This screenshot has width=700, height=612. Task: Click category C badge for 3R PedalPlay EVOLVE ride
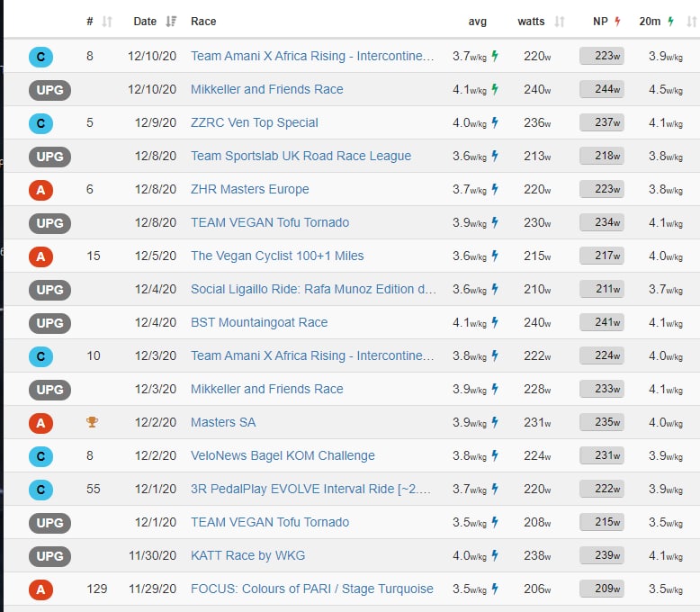(40, 490)
